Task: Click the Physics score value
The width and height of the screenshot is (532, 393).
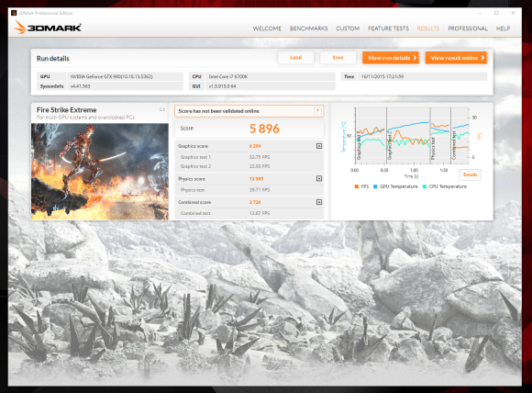Action: click(257, 179)
